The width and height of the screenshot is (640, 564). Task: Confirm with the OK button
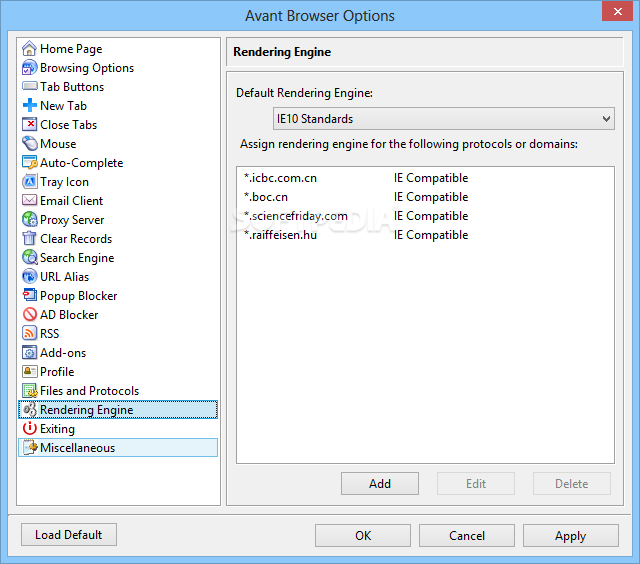point(362,535)
